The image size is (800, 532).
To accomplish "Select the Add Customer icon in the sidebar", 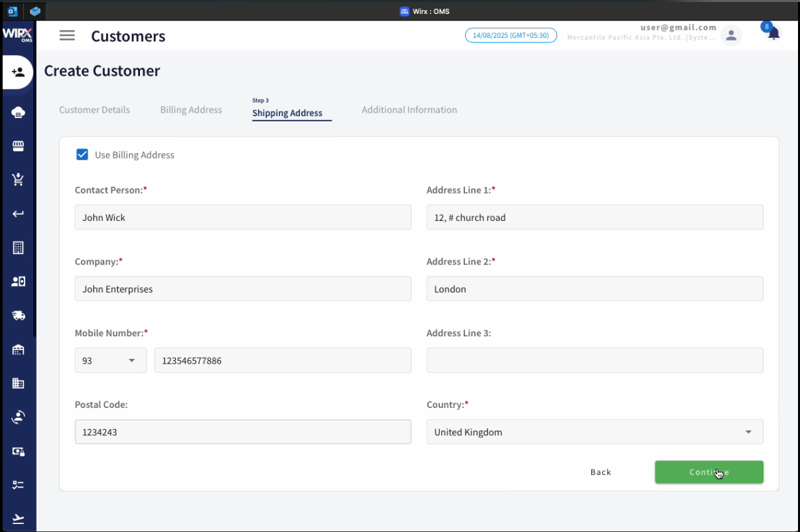I will coord(18,72).
